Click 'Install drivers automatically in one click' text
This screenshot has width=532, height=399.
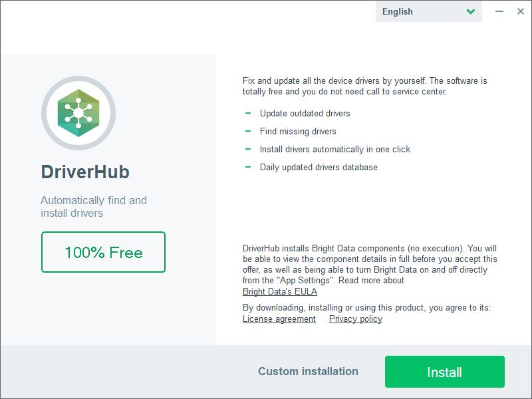pyautogui.click(x=335, y=149)
